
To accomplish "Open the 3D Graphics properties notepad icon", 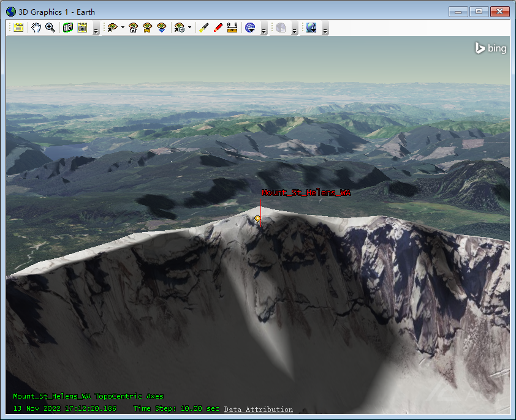I will 18,28.
